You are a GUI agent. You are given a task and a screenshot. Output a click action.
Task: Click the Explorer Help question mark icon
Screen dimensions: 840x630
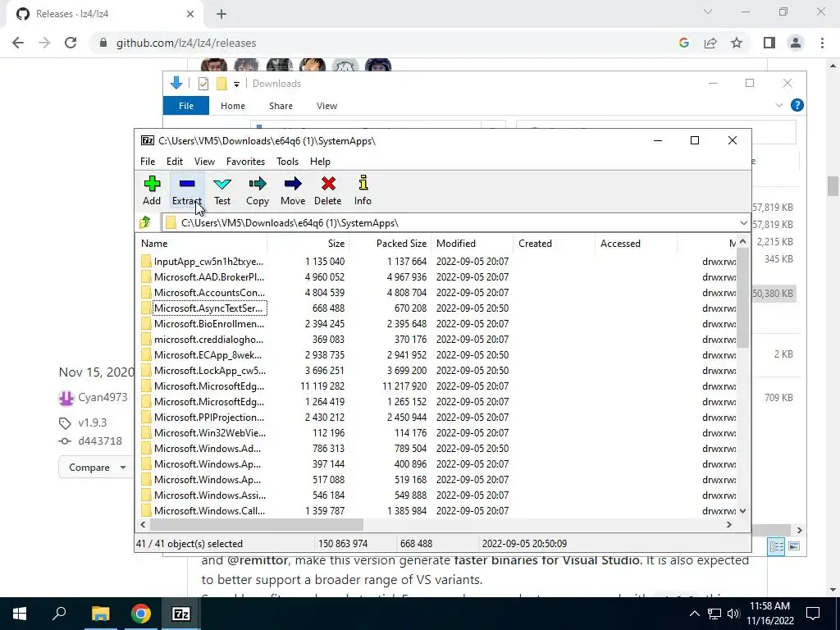click(x=797, y=105)
